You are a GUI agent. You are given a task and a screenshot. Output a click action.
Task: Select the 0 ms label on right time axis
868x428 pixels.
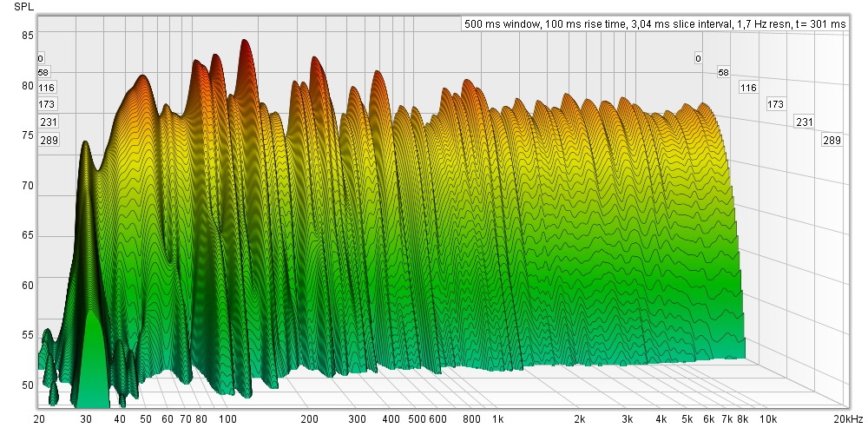(697, 59)
